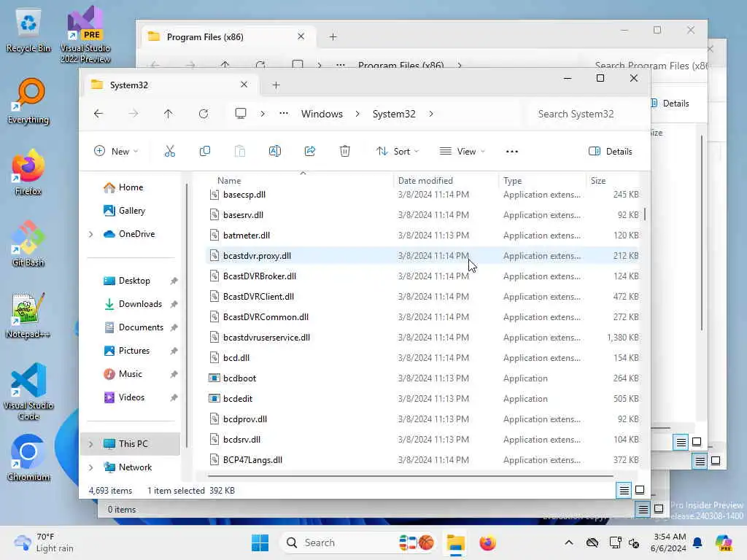Viewport: 747px width, 560px height.
Task: Toggle Details pane in Program Files (x86) window
Action: pos(671,104)
